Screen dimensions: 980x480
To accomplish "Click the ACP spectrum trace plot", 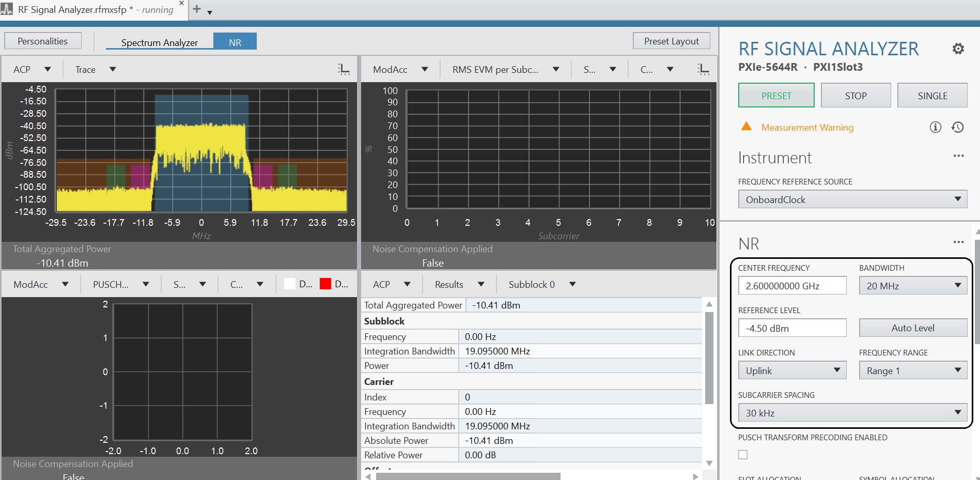I will click(x=201, y=150).
